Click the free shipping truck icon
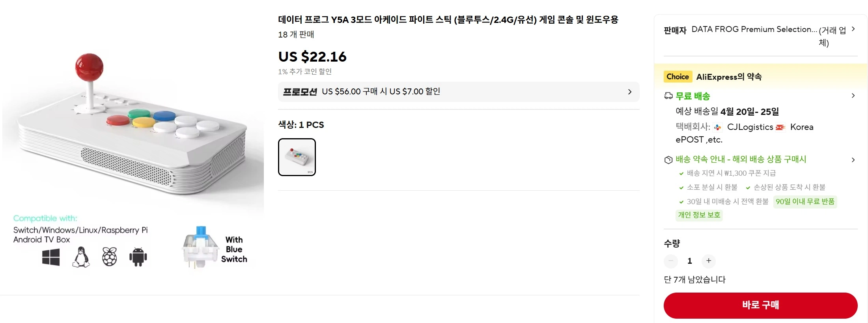The height and width of the screenshot is (323, 868). tap(668, 96)
